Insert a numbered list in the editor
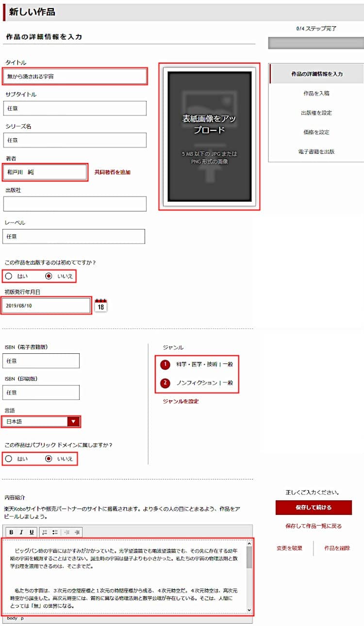Screen dimensions: 364x626 pyautogui.click(x=45, y=532)
